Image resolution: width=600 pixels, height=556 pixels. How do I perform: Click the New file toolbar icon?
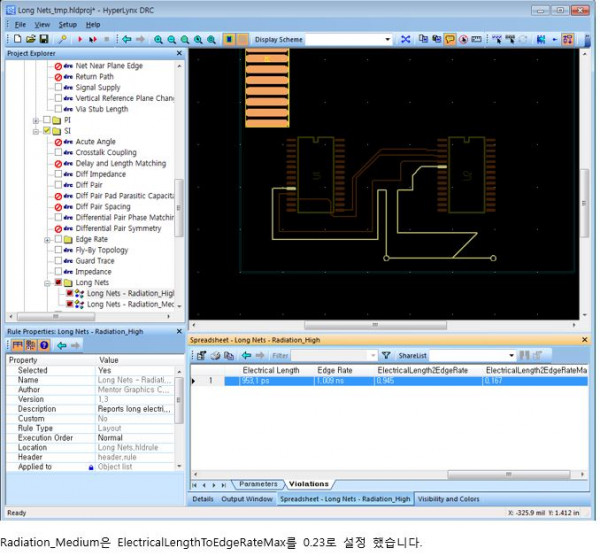pos(17,39)
